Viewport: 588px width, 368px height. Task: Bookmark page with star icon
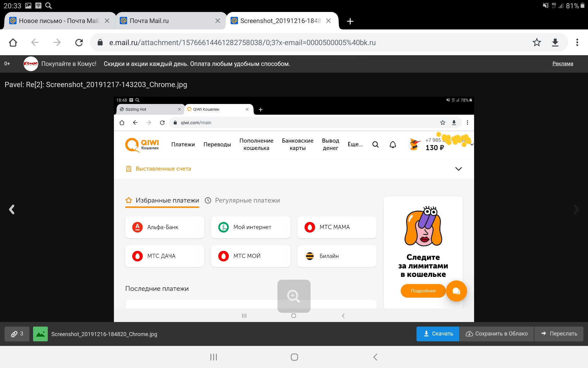click(x=537, y=42)
